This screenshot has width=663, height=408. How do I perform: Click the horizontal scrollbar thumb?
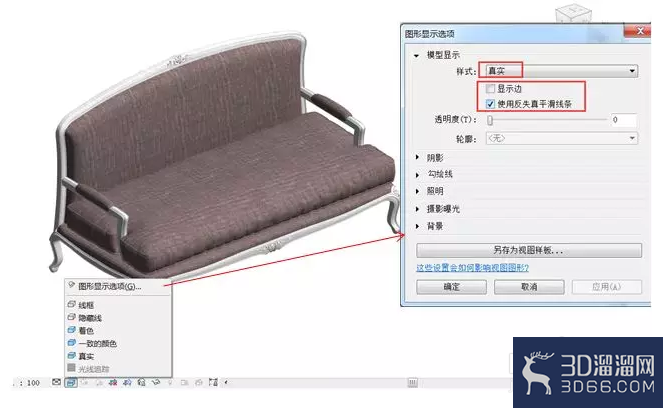413,383
